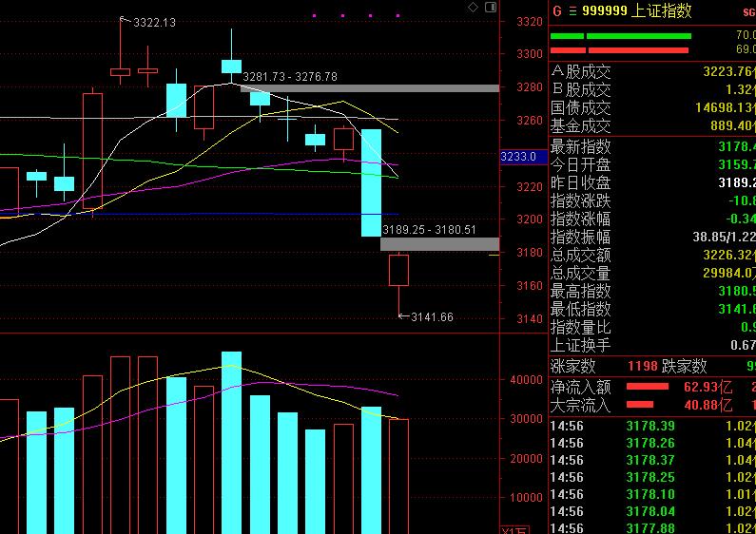This screenshot has height=534, width=756.
Task: Click the 今日开盘 label
Action: click(580, 164)
